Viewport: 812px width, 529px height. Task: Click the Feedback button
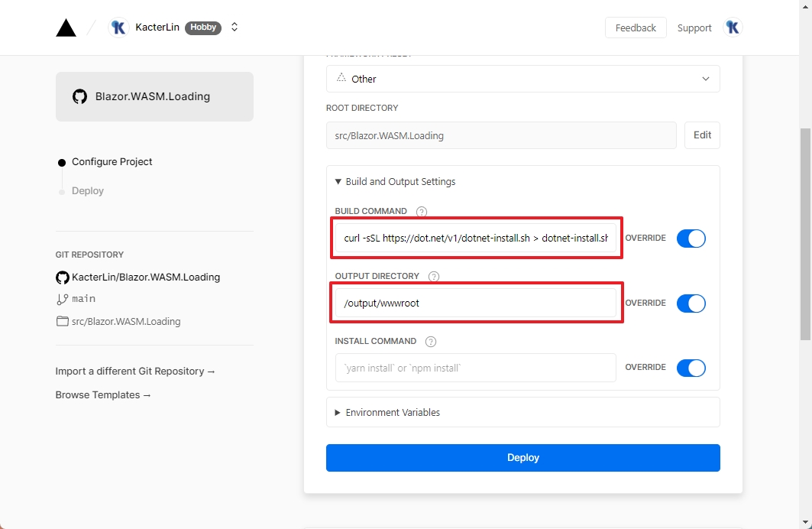coord(636,28)
